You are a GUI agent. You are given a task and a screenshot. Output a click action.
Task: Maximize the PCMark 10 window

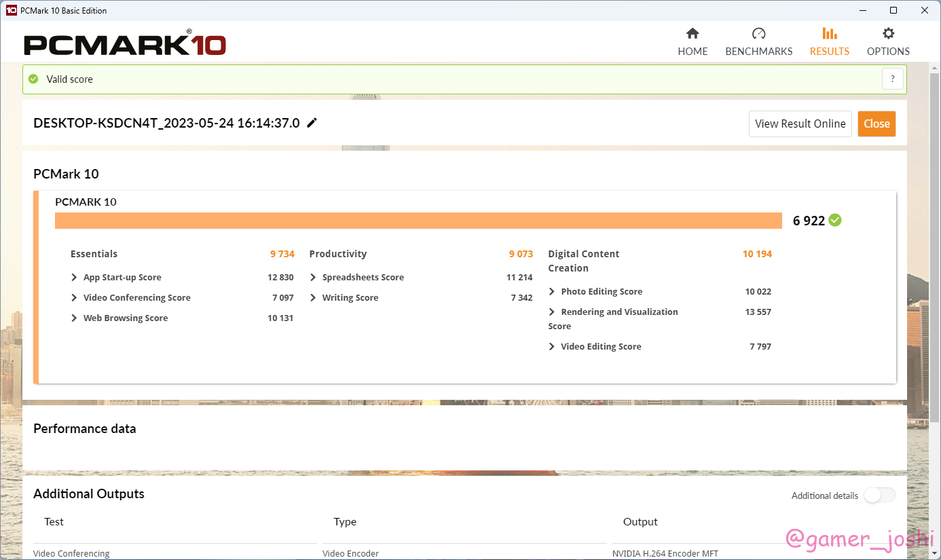893,10
